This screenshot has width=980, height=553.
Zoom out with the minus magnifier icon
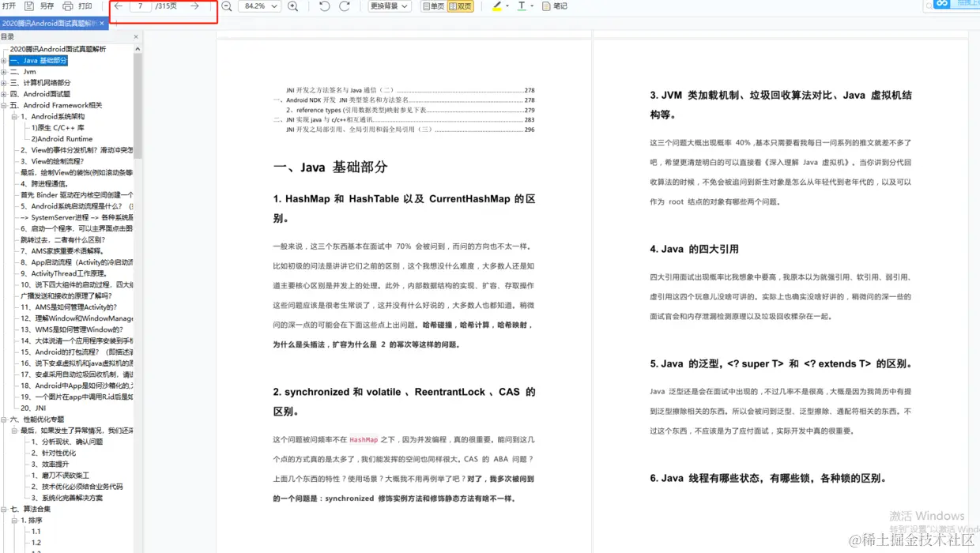[x=227, y=6]
